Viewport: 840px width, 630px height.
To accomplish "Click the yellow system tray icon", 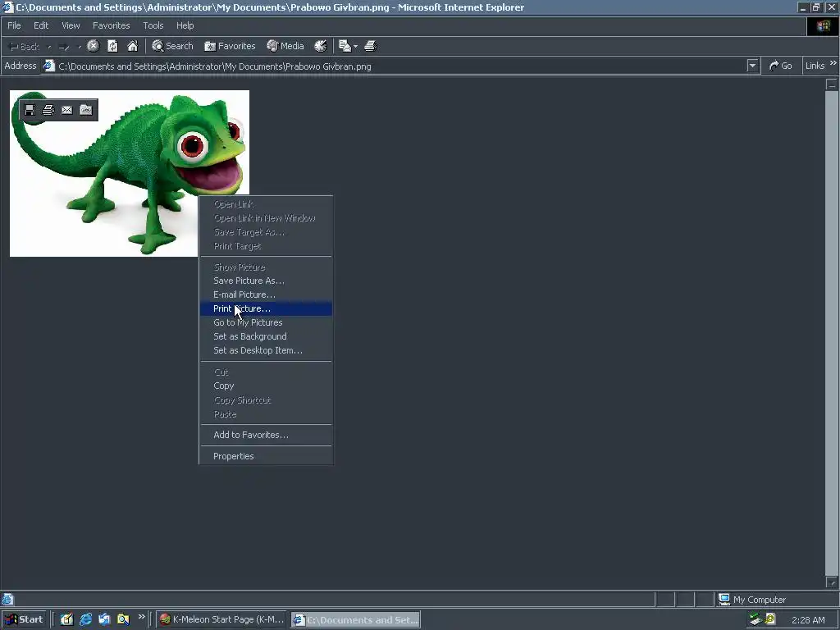I will coord(770,619).
